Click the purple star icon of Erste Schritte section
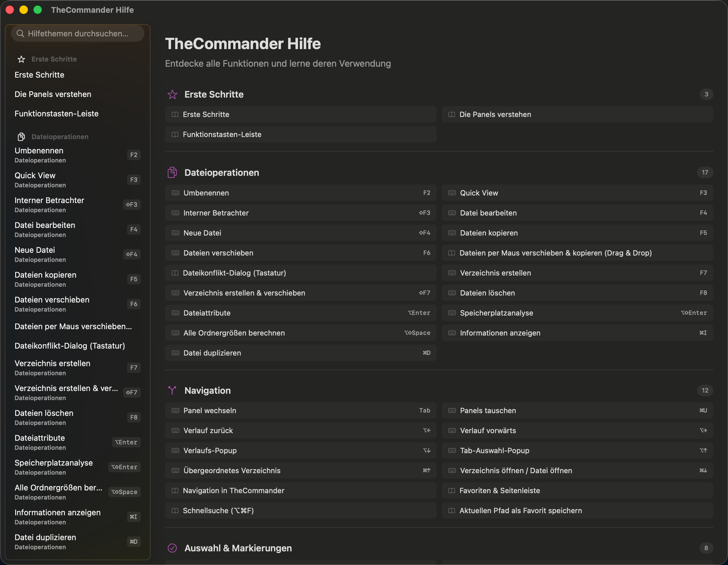728x565 pixels. [x=172, y=95]
